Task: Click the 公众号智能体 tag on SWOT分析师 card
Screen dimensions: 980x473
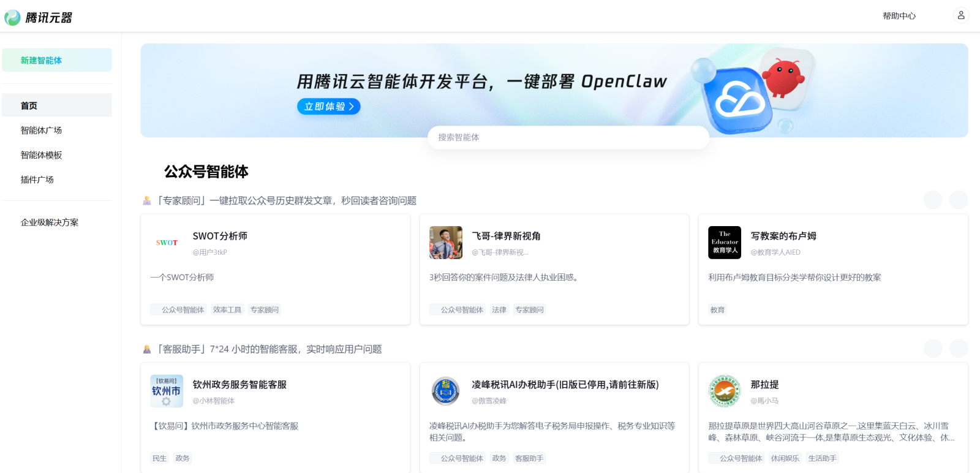Action: point(179,310)
